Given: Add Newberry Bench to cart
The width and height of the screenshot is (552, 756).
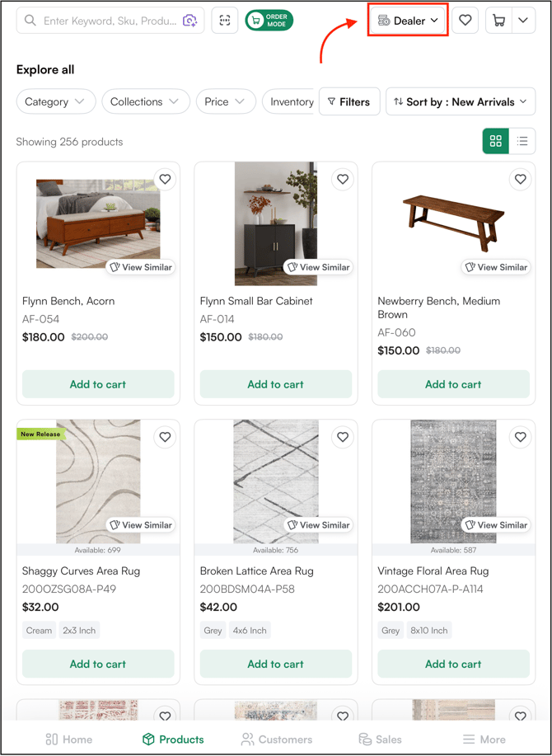Looking at the screenshot, I should (x=453, y=384).
